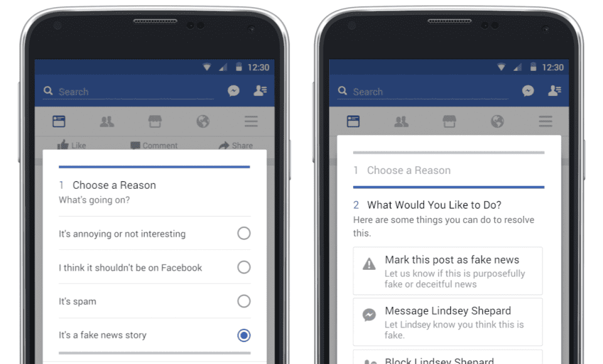
Task: Click "Message Lindsey Shepard" option
Action: [x=448, y=322]
